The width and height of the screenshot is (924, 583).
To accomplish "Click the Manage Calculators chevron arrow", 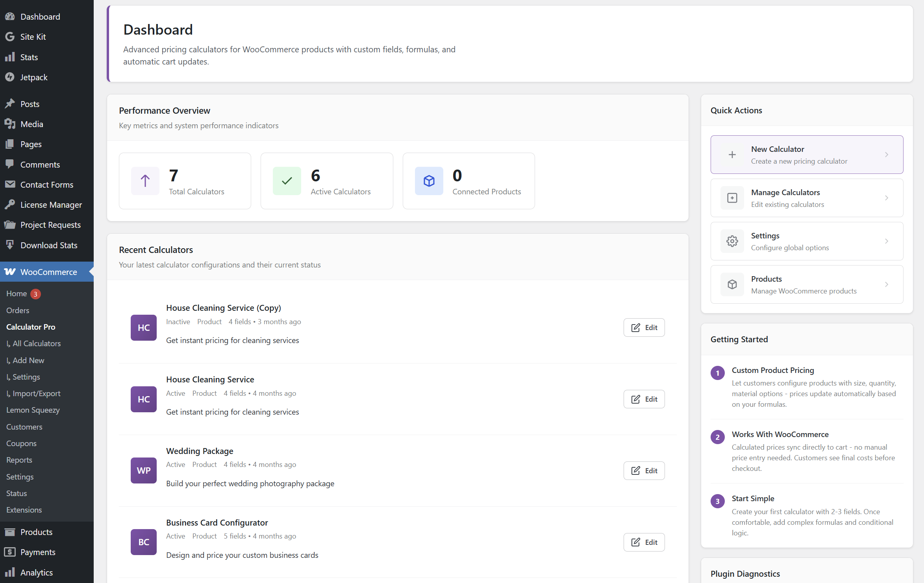I will point(886,198).
